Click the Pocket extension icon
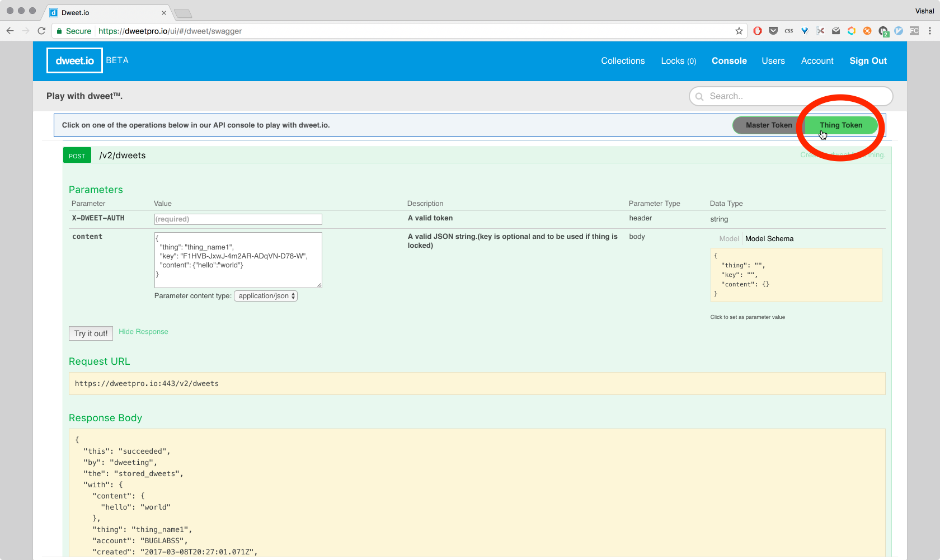This screenshot has width=940, height=560. coord(773,31)
